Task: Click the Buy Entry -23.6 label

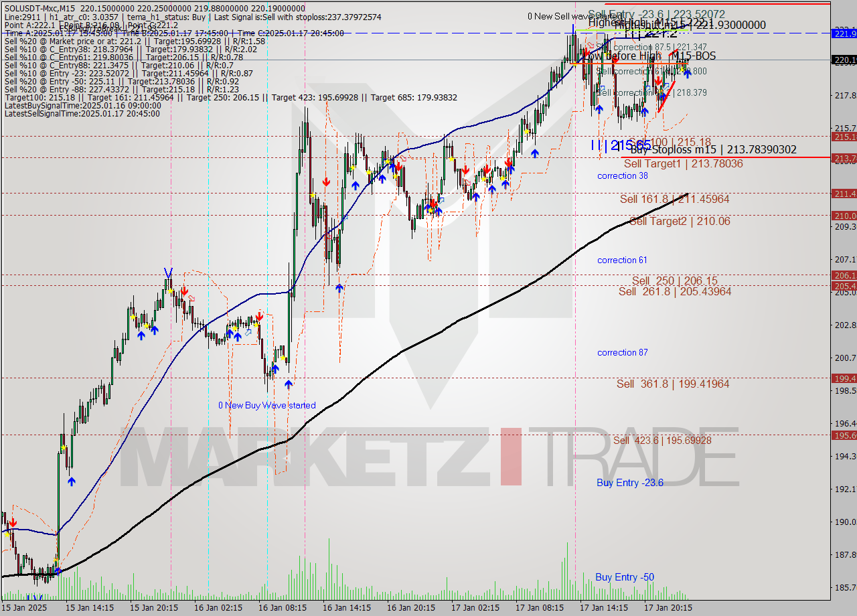Action: click(630, 482)
